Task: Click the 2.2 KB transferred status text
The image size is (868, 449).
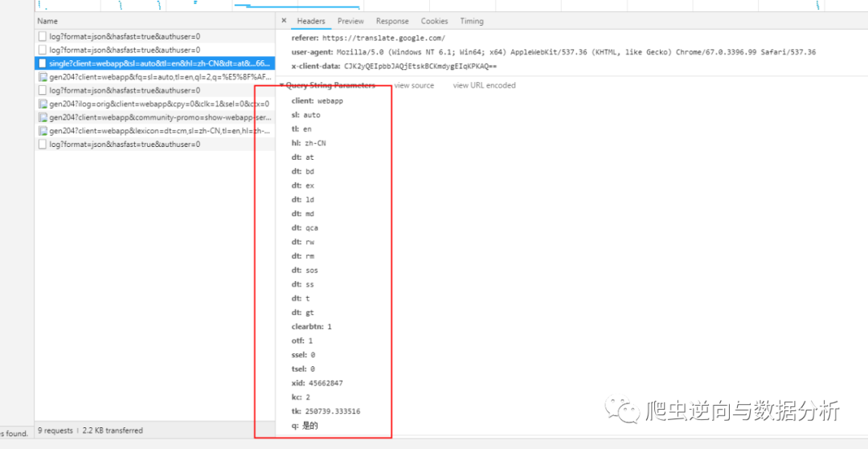Action: pyautogui.click(x=113, y=431)
